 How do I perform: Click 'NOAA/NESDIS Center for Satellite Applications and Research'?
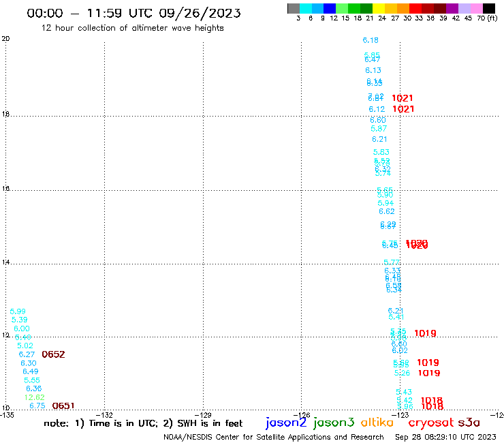pyautogui.click(x=274, y=438)
